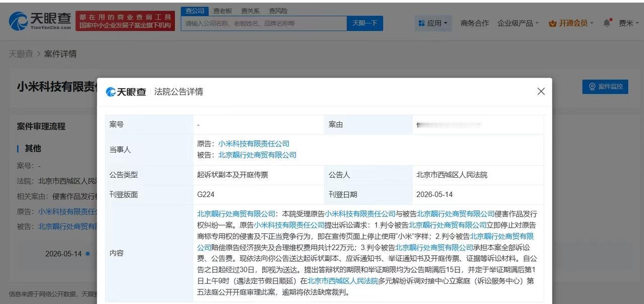Select the 查关系 search tab
This screenshot has width=644, height=304.
click(250, 11)
